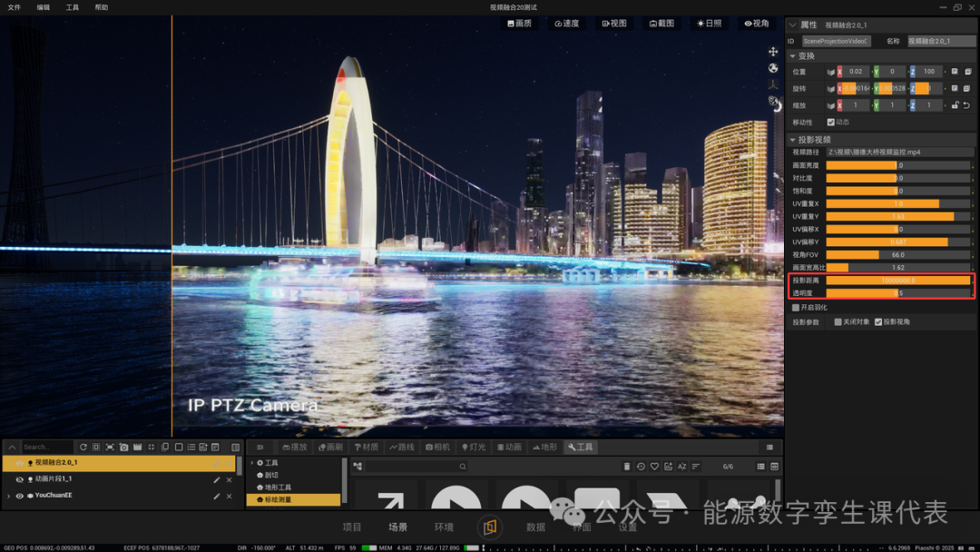Collapse the 投影视频 section
The width and height of the screenshot is (980, 552).
(792, 140)
